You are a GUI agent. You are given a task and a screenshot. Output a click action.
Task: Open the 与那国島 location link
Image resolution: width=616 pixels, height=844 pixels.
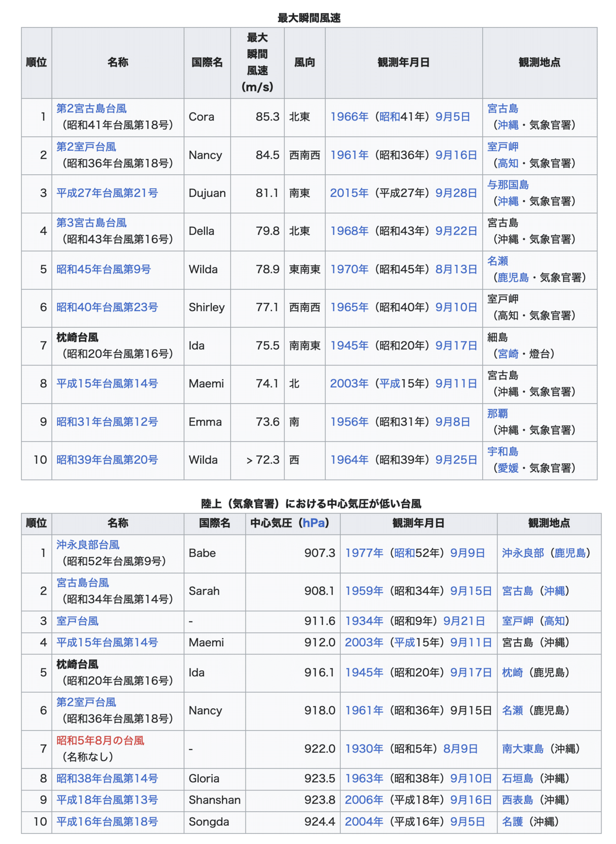(x=508, y=185)
